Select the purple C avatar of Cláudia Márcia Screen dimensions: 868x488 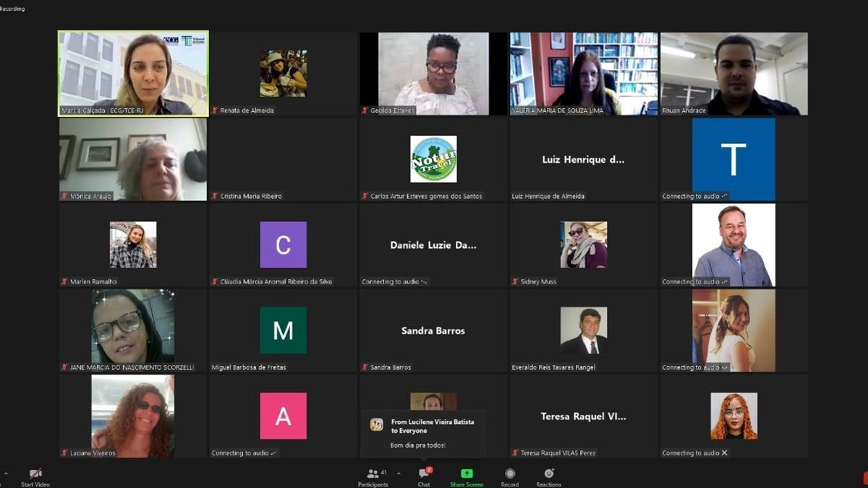click(x=283, y=244)
